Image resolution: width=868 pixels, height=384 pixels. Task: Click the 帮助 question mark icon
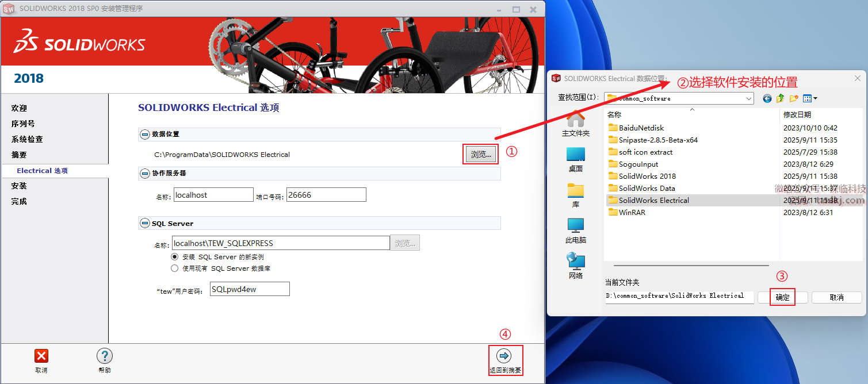coord(105,356)
